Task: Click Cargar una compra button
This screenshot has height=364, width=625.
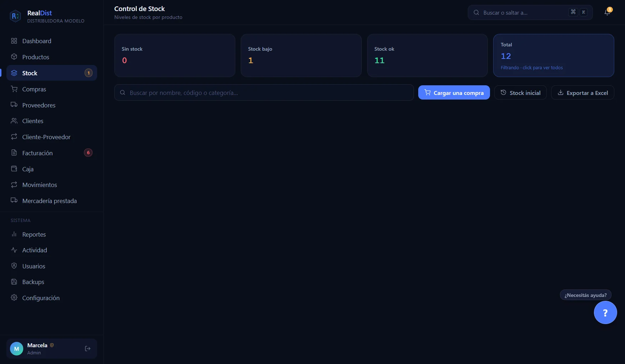Action: [x=454, y=93]
